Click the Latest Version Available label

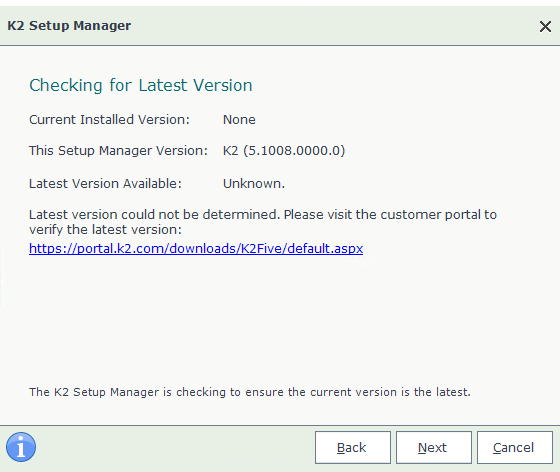[105, 184]
